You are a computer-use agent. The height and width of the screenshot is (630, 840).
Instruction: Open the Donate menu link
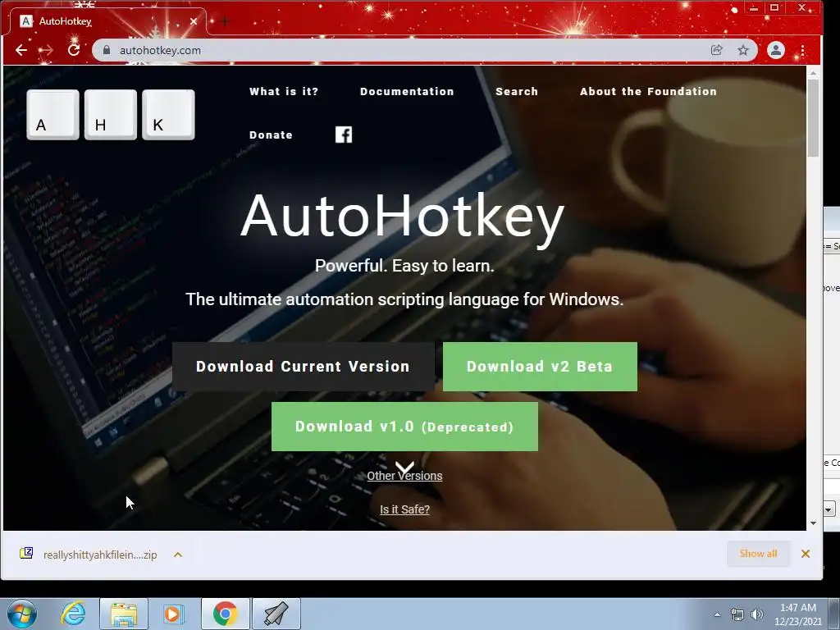pos(271,135)
